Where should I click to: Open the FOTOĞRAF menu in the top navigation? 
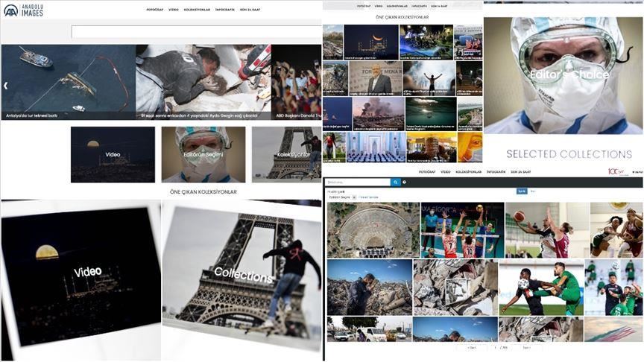(x=154, y=10)
